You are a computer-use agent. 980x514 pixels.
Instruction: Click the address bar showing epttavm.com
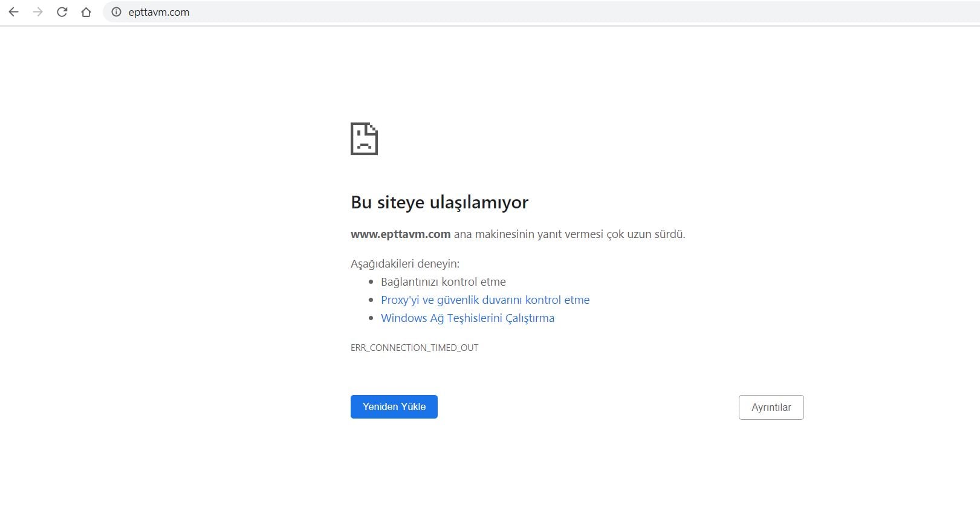click(541, 12)
